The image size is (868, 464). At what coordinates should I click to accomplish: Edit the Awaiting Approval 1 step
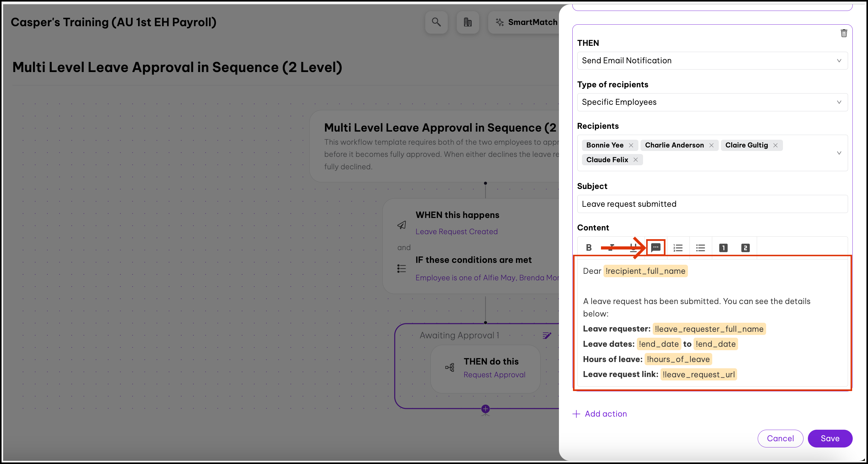coord(547,335)
